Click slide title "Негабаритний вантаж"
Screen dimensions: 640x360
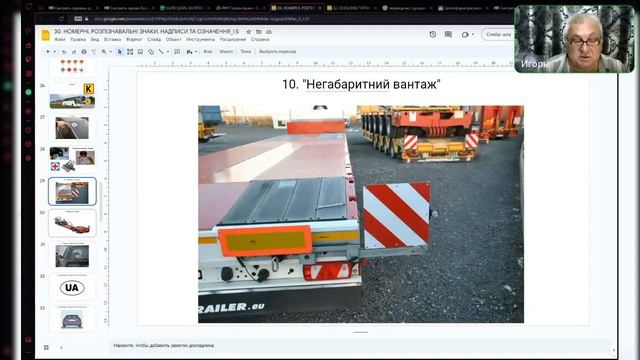coord(361,84)
